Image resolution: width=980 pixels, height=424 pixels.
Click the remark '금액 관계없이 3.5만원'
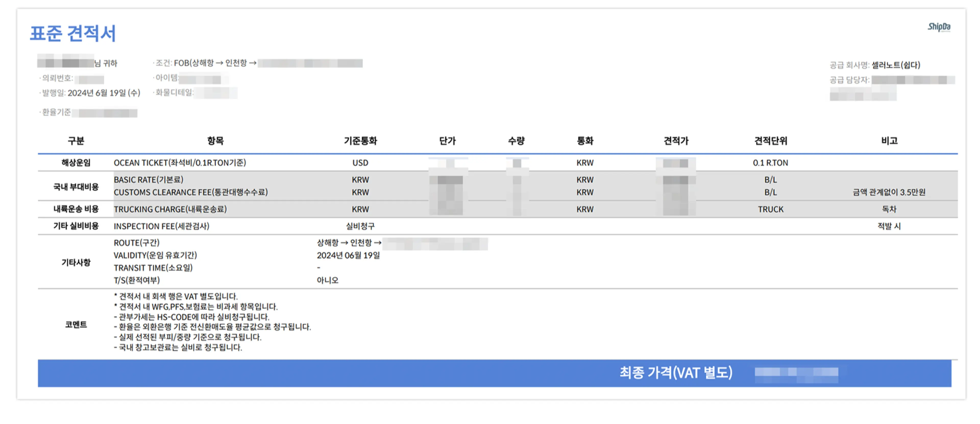(x=889, y=193)
